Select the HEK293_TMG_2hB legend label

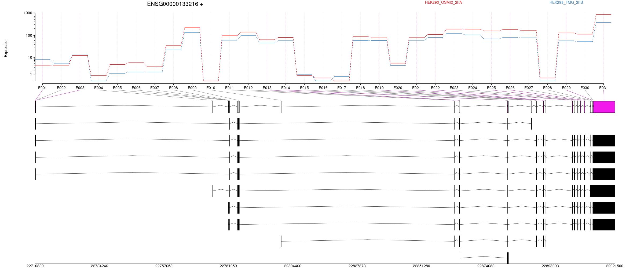tap(566, 2)
